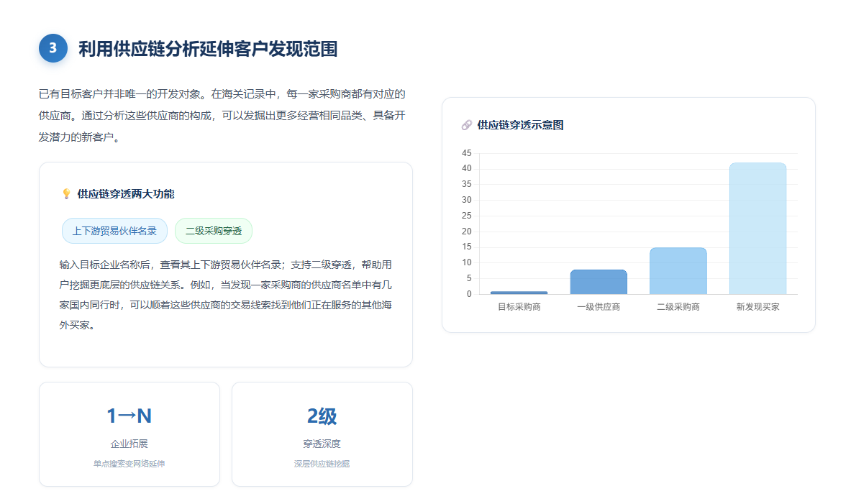Image resolution: width=851 pixels, height=504 pixels.
Task: Click the 穿透深度 card label
Action: point(322,444)
